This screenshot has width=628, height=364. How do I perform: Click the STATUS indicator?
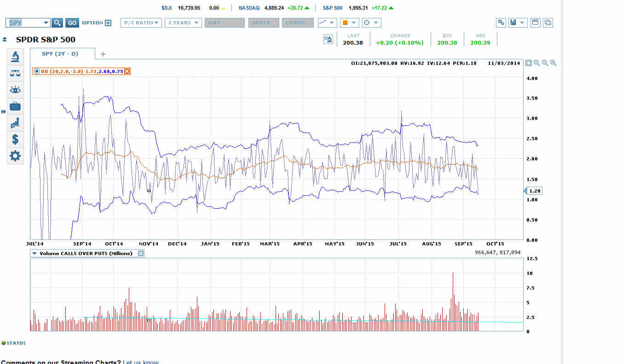14,343
